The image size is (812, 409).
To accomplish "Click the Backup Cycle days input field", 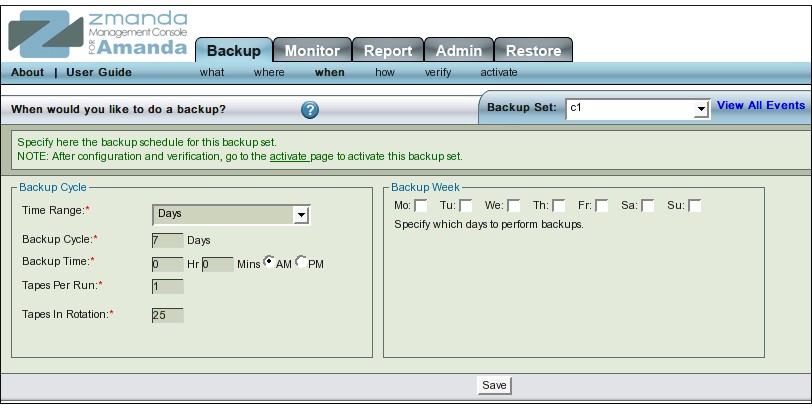I will pos(167,241).
